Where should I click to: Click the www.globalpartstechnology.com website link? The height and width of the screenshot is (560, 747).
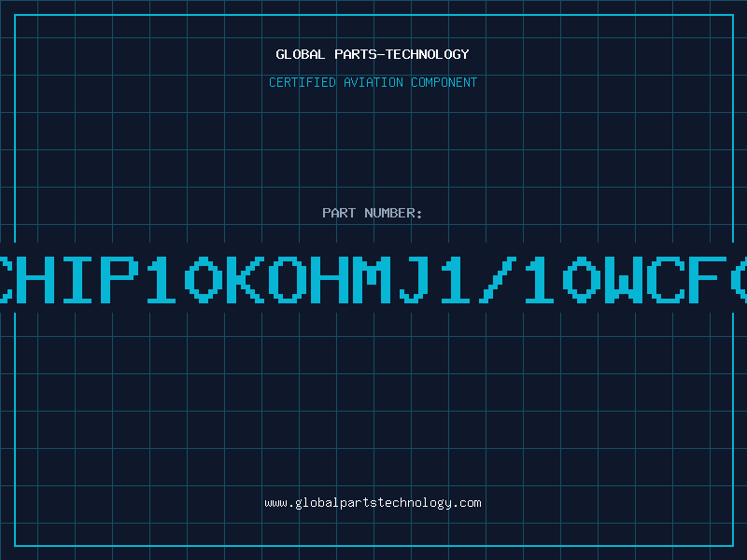(x=373, y=503)
